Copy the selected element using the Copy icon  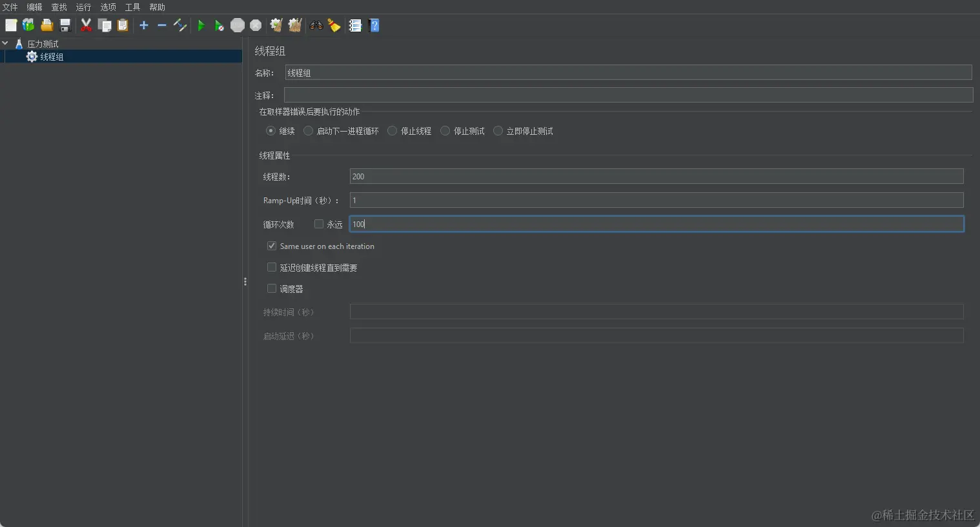coord(105,25)
